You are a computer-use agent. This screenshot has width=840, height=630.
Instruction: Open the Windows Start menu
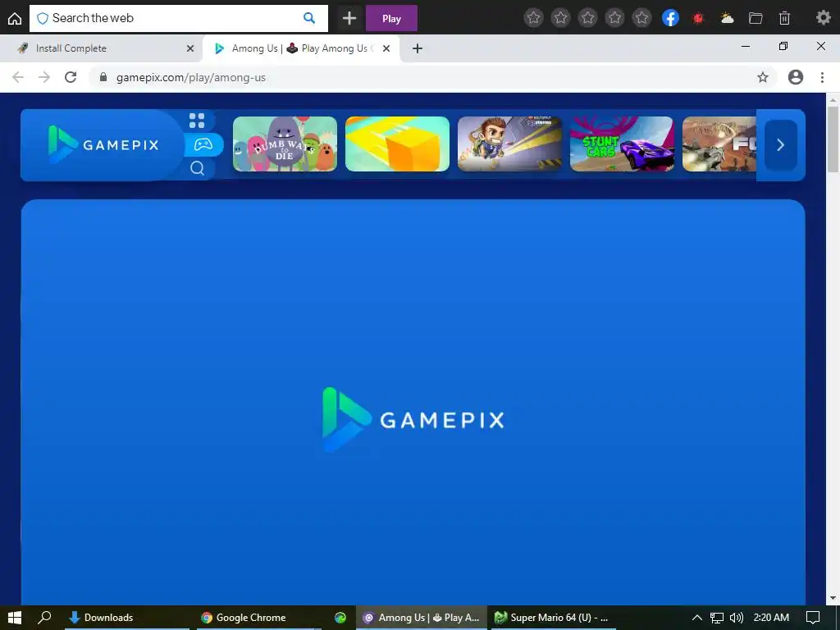(15, 618)
